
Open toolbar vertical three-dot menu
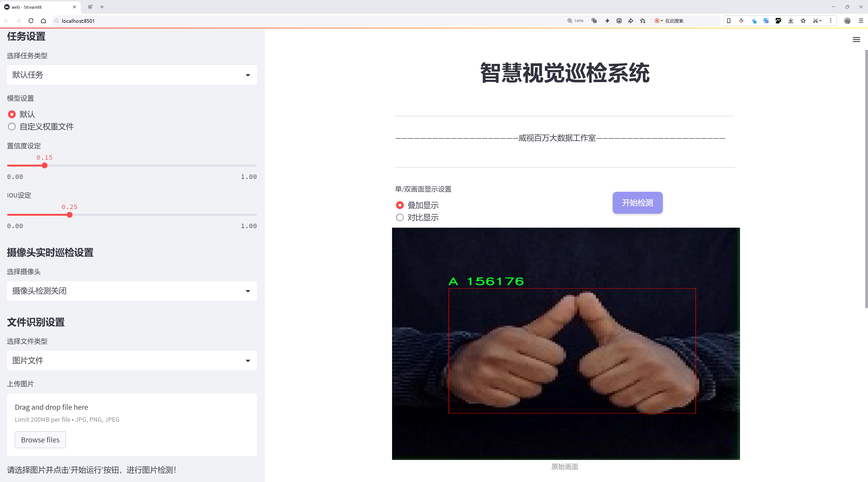[831, 21]
